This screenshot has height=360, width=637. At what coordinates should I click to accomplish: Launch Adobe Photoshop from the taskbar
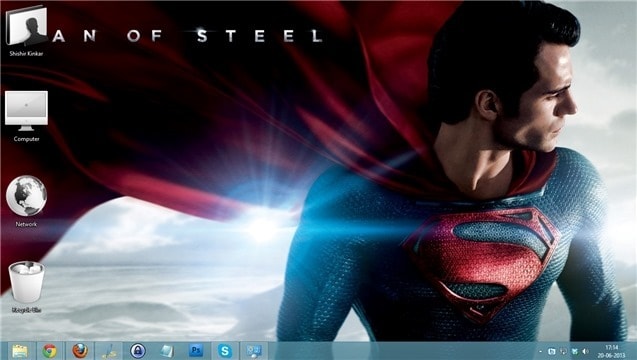pos(196,350)
